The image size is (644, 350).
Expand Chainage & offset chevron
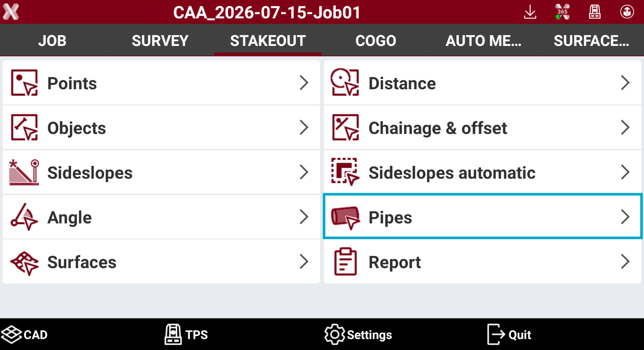click(x=625, y=128)
